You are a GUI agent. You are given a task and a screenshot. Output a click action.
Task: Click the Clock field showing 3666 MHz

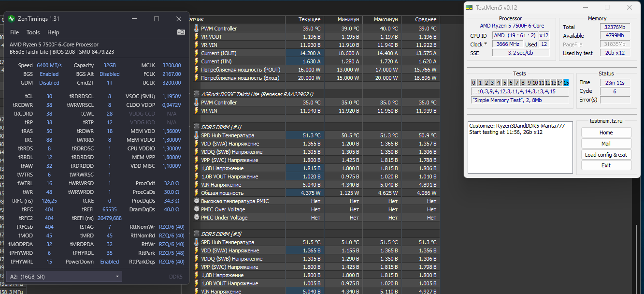point(507,44)
